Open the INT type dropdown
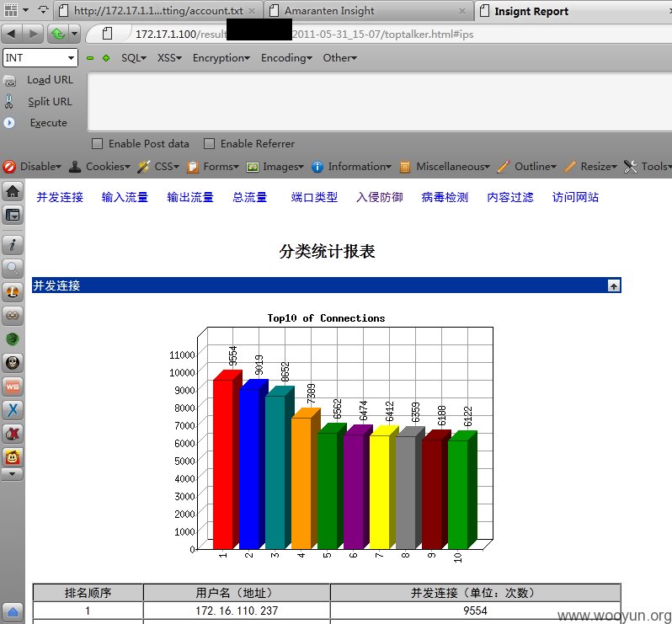Screen dimensions: 672x624 40,58
